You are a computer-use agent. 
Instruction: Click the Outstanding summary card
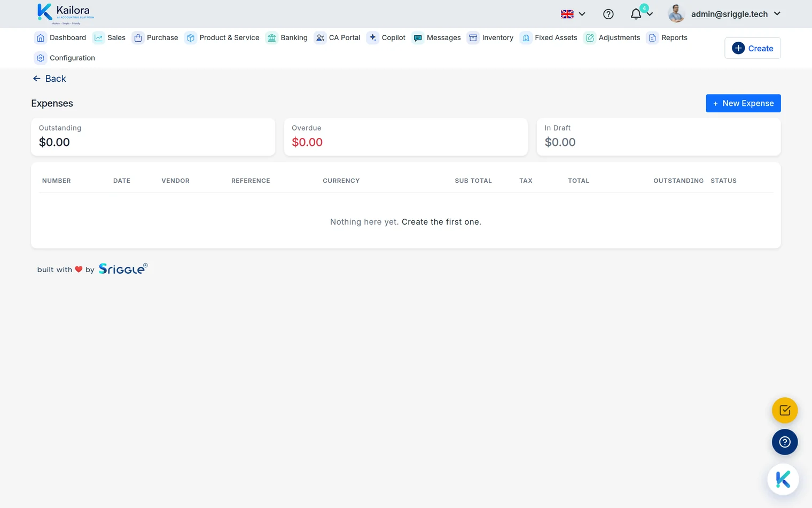pyautogui.click(x=153, y=137)
